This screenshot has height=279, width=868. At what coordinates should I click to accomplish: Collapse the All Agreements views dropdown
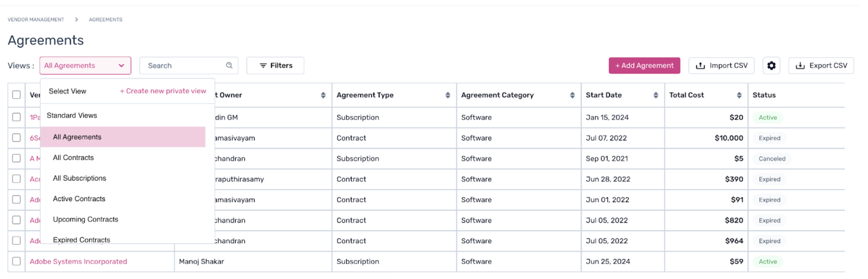85,65
